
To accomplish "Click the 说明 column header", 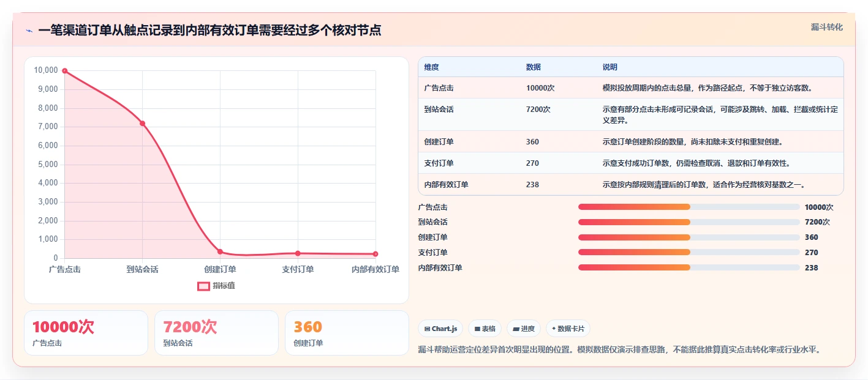I will (x=610, y=67).
